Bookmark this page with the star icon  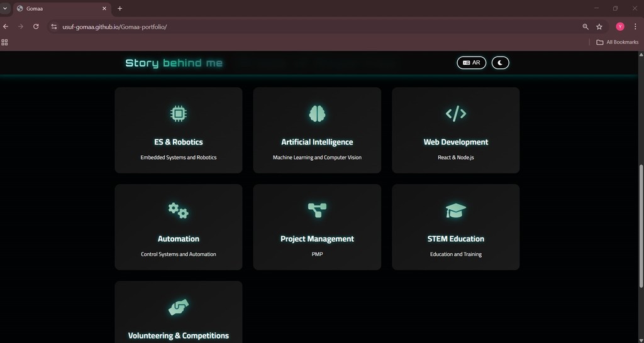(599, 26)
